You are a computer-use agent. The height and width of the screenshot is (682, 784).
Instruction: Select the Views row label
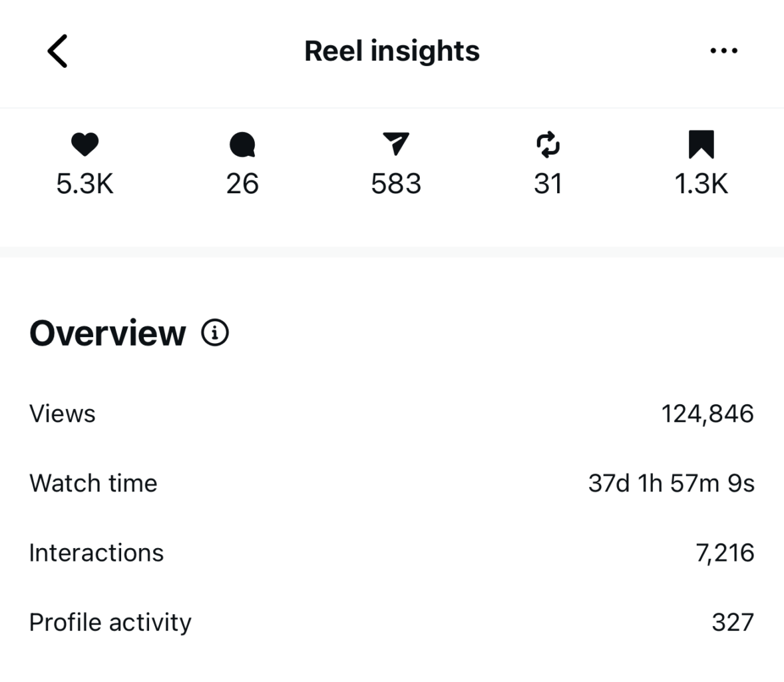click(63, 414)
